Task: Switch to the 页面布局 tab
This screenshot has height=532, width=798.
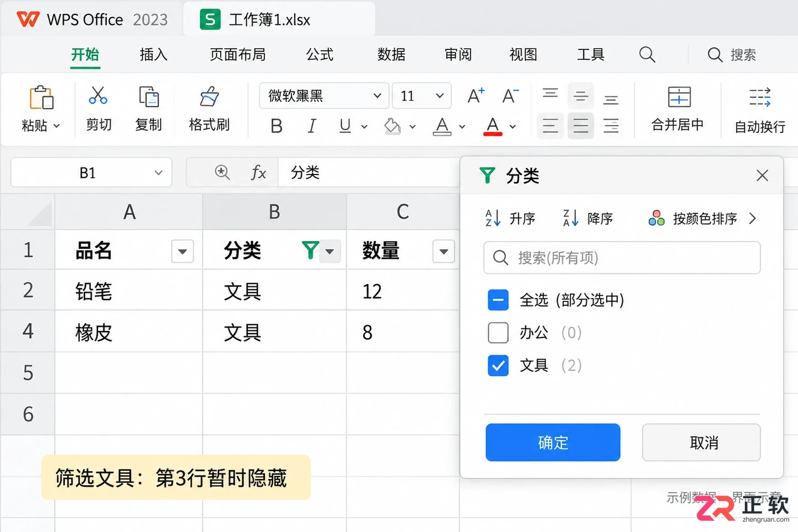Action: [x=238, y=54]
